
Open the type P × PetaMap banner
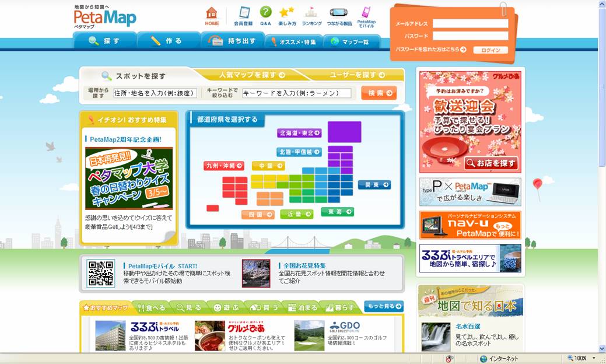coord(470,192)
